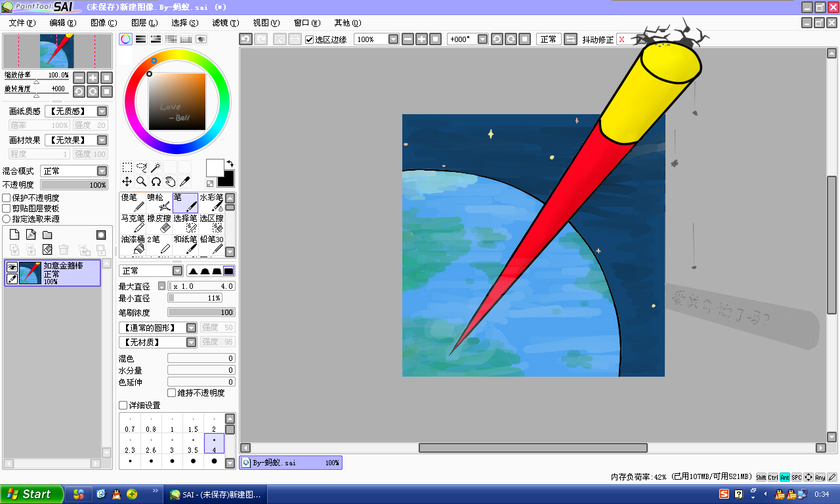Select the zoom magnifier tool
Screen dimensions: 840x504
(x=142, y=182)
